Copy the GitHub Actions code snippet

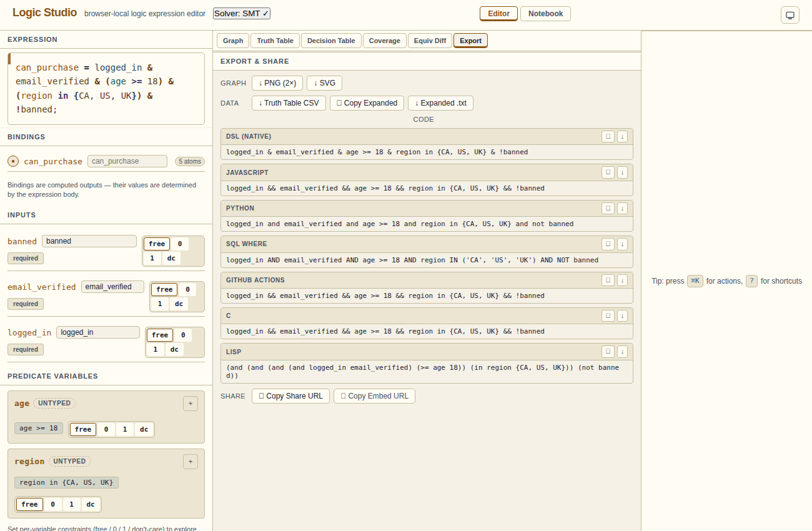[608, 280]
